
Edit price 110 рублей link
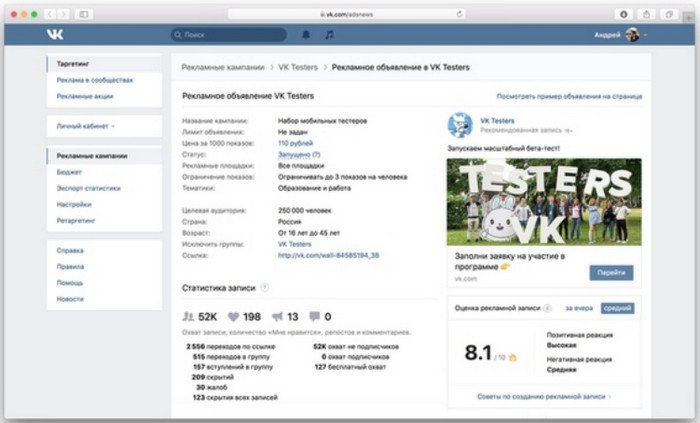pyautogui.click(x=296, y=143)
